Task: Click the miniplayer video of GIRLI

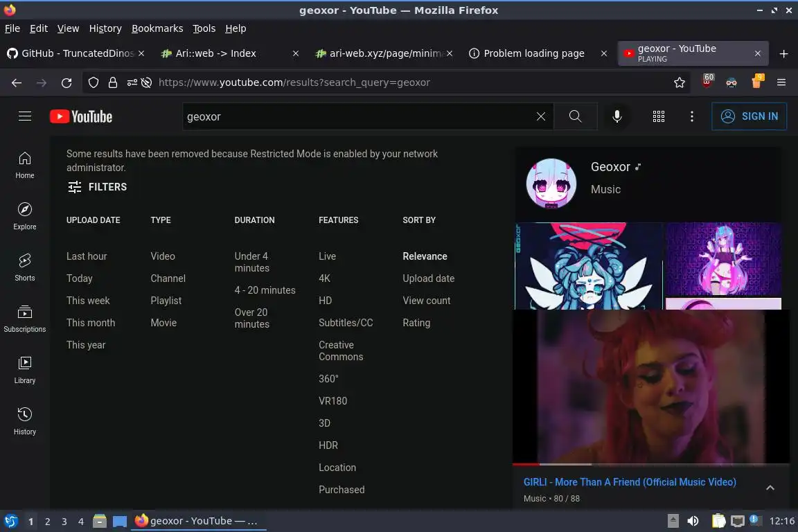Action: 651,387
